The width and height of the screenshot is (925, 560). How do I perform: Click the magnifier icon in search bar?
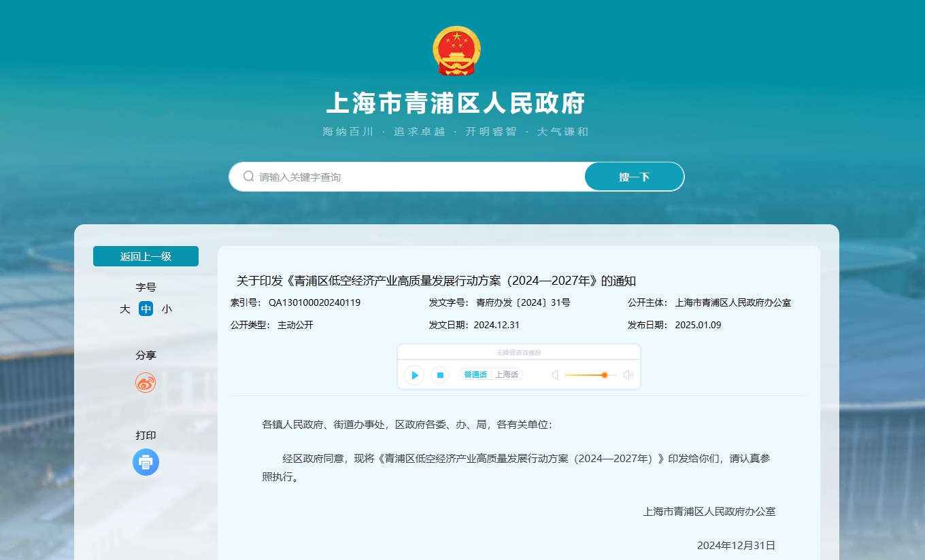(249, 177)
